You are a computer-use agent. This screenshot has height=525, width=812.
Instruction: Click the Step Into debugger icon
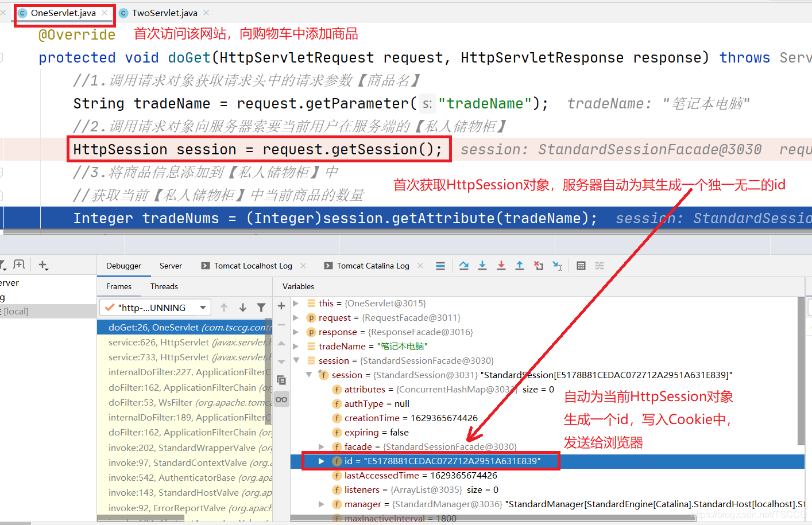pyautogui.click(x=482, y=266)
